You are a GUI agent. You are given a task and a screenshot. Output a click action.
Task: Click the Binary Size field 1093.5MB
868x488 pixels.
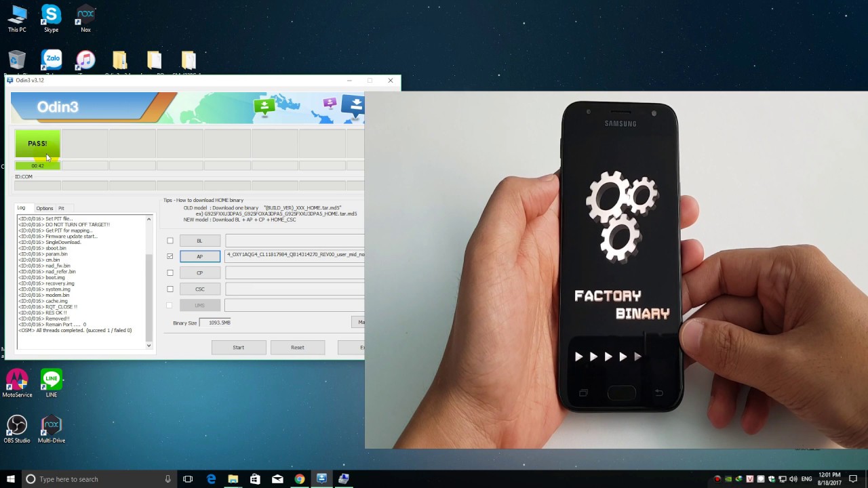(x=215, y=323)
